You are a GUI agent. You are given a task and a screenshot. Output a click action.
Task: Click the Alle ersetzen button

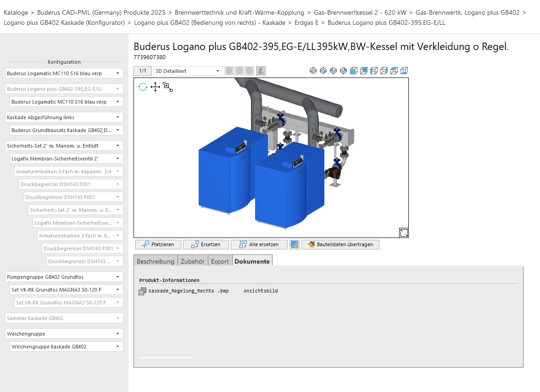pos(259,244)
